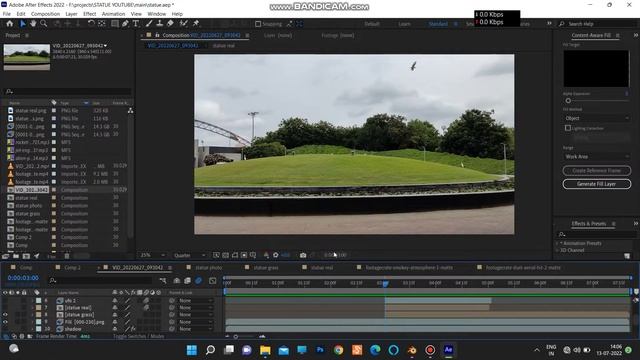
Task: Toggle the frame blending icon in timeline
Action: point(187,280)
